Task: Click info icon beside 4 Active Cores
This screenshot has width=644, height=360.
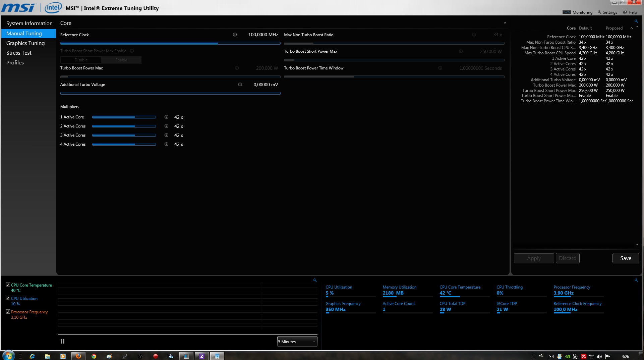Action: pos(166,144)
